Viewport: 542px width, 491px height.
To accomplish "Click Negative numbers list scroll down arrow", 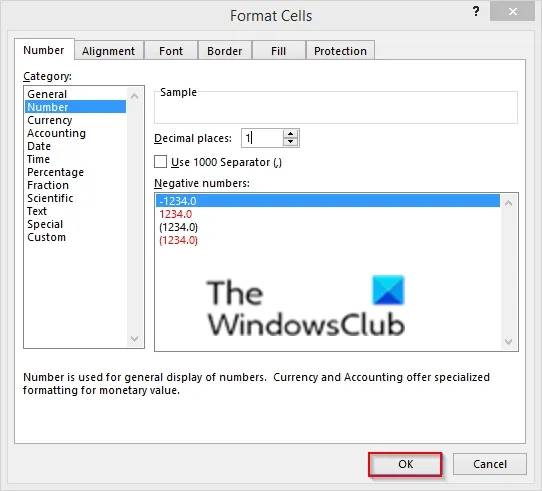I will 508,342.
